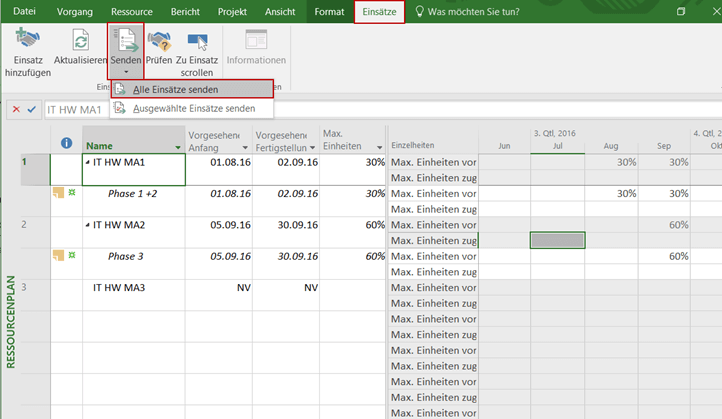Cancel the entry with the red X
Viewport: 722px width, 419px height.
(16, 108)
